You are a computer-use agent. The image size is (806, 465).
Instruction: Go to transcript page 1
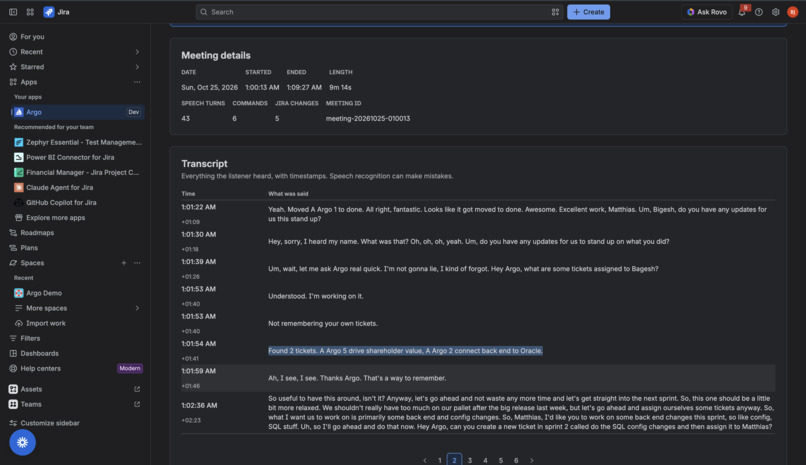[x=439, y=460]
